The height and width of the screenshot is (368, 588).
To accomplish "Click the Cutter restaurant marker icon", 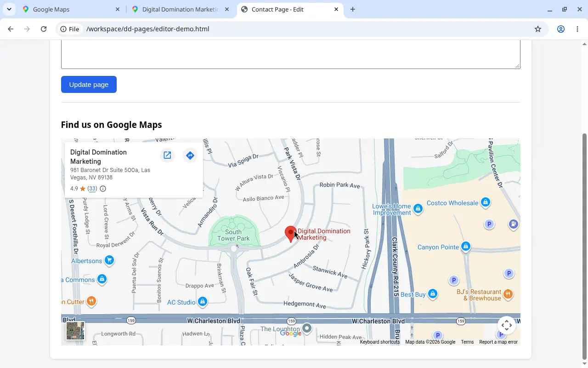I will pos(91,301).
